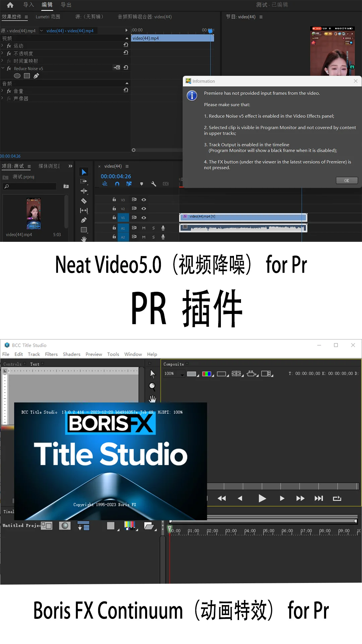This screenshot has width=362, height=644.
Task: Reset the 运动 effect
Action: click(x=126, y=45)
